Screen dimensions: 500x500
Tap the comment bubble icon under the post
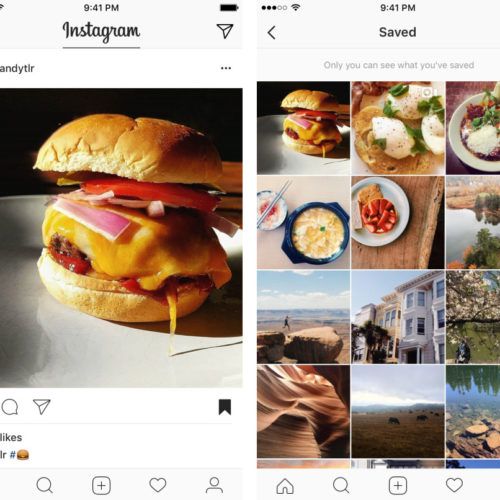click(10, 407)
